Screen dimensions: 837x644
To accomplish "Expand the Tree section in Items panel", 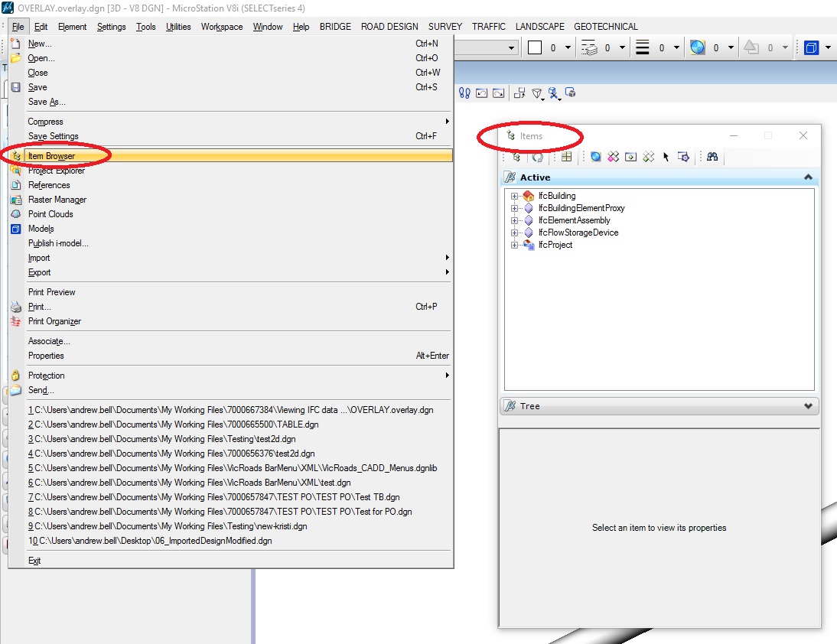I will pos(808,406).
